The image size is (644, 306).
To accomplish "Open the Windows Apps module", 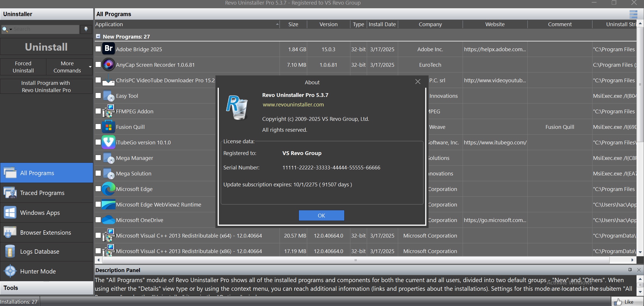I will (x=47, y=213).
